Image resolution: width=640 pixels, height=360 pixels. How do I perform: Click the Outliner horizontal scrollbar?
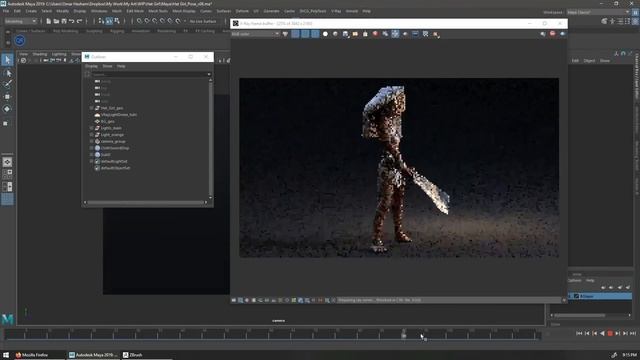pyautogui.click(x=146, y=202)
